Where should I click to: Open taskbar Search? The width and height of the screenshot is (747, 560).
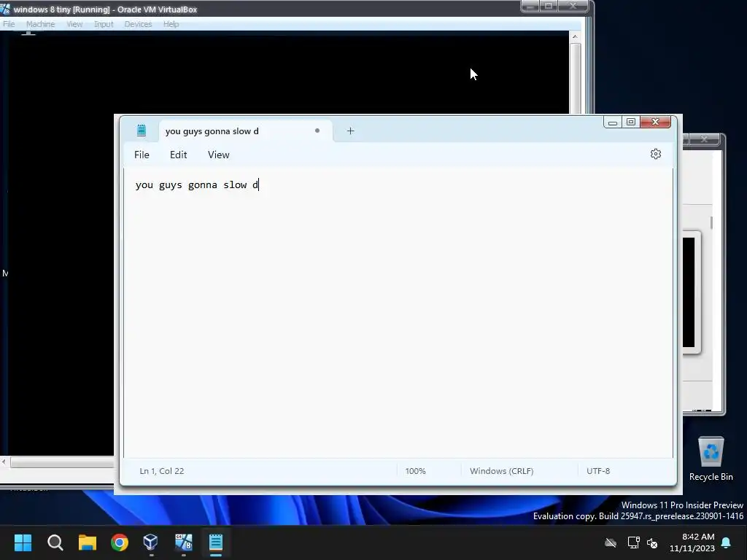pyautogui.click(x=55, y=542)
